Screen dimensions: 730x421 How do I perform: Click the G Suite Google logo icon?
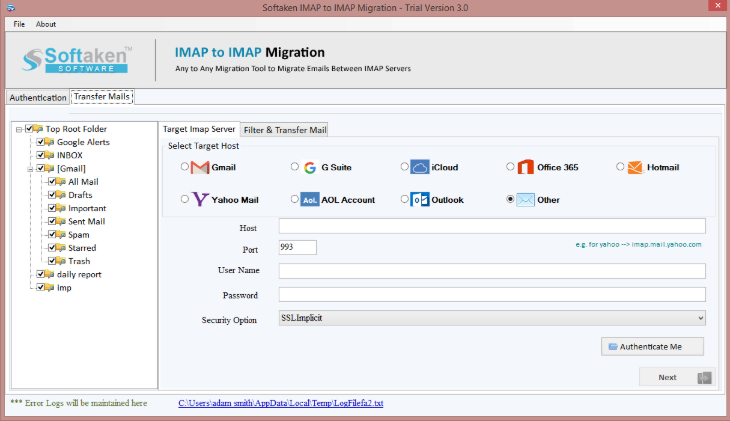(x=310, y=167)
